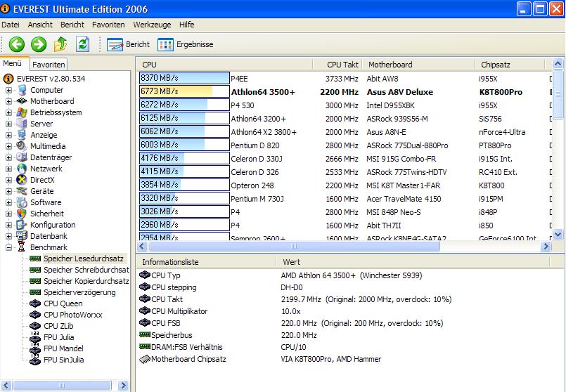Expand the Software tree node
The height and width of the screenshot is (392, 566).
(x=8, y=202)
